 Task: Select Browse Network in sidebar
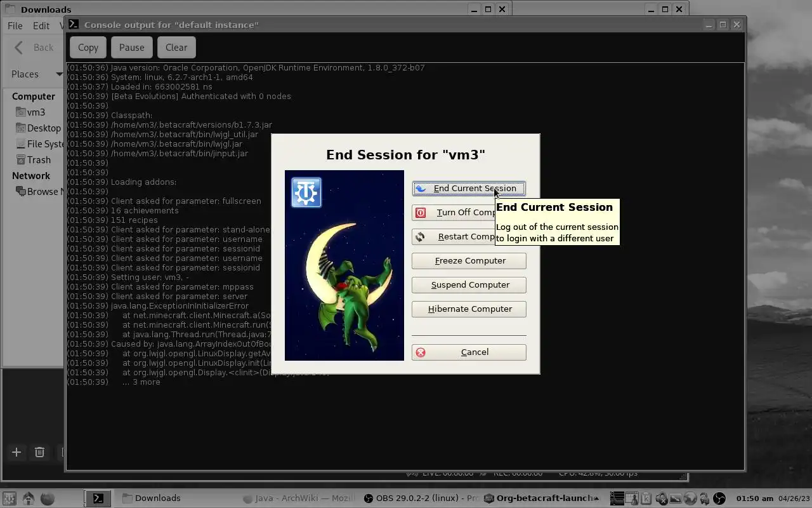coord(40,192)
